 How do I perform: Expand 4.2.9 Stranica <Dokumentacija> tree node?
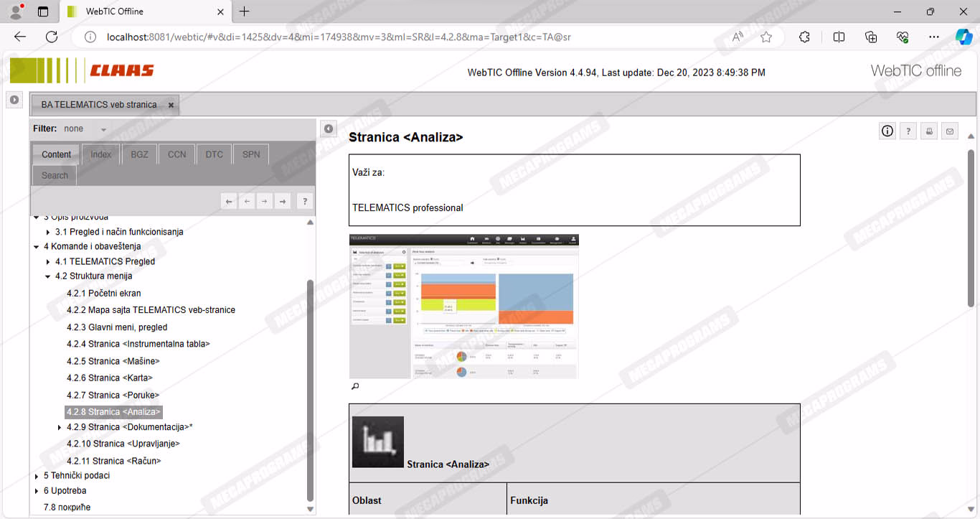pyautogui.click(x=60, y=428)
